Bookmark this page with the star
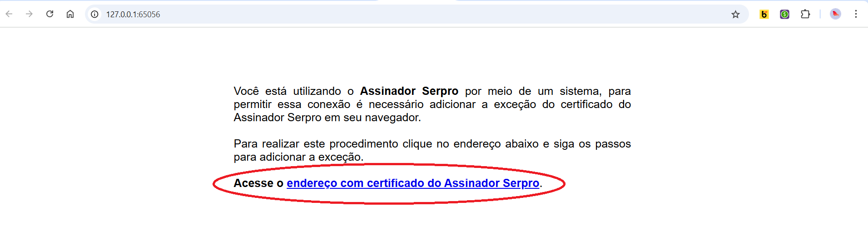This screenshot has height=251, width=868. coord(735,15)
